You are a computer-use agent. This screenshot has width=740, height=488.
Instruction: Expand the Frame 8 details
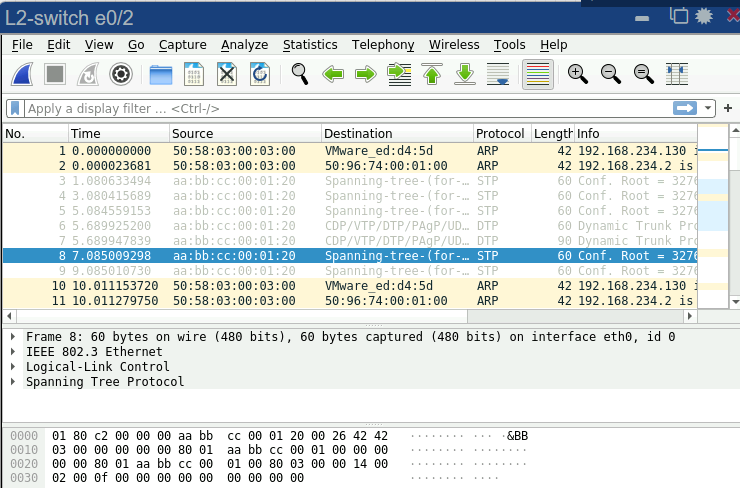pos(13,337)
